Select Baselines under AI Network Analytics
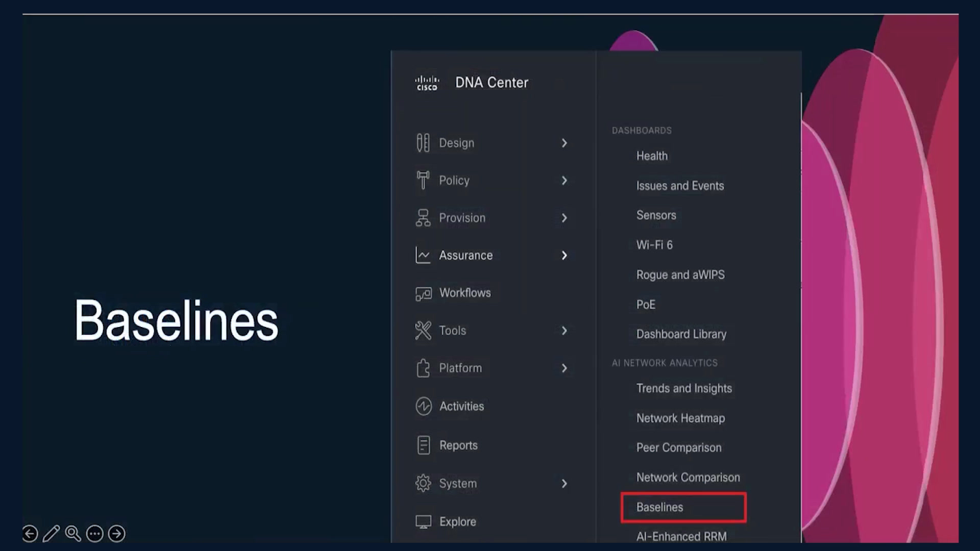 tap(659, 507)
